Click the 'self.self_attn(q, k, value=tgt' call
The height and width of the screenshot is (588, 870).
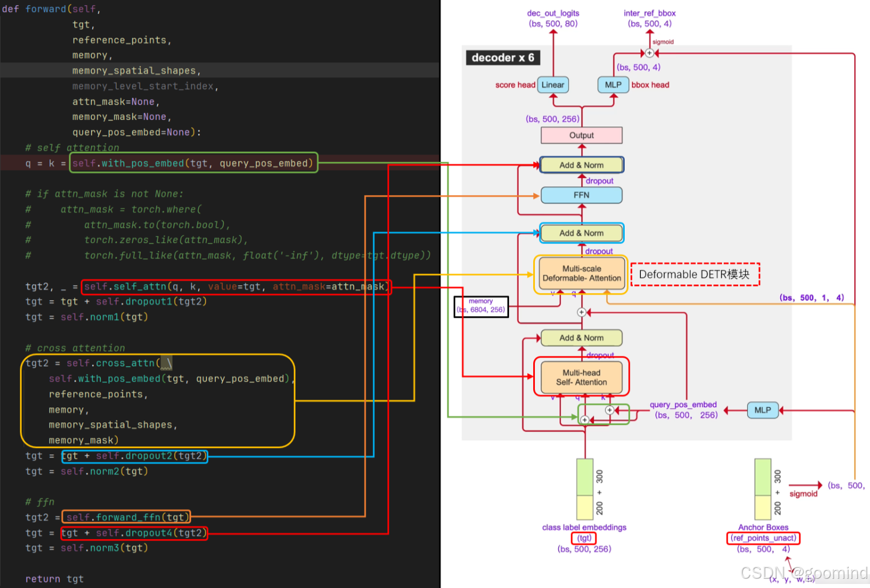coord(236,287)
